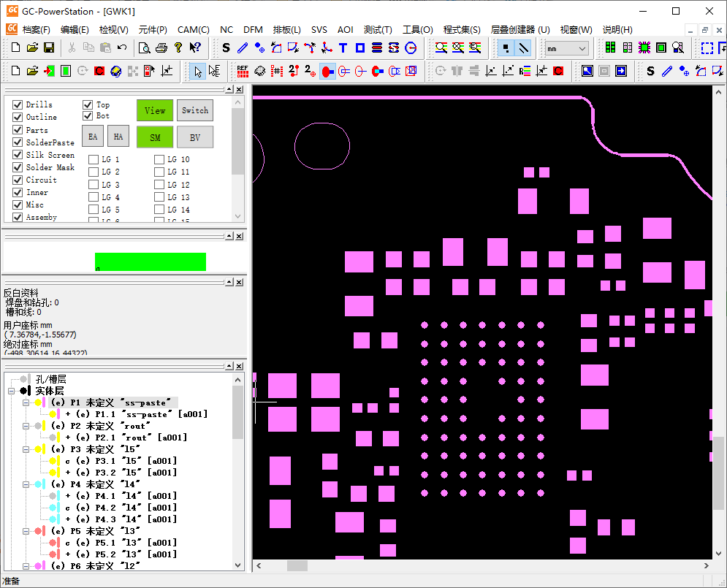727x588 pixels.
Task: Click the Save floppy disk icon
Action: (x=49, y=48)
